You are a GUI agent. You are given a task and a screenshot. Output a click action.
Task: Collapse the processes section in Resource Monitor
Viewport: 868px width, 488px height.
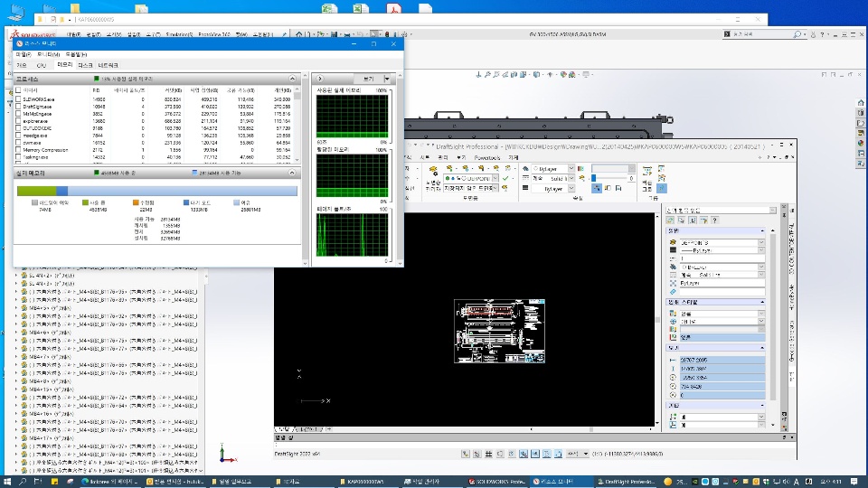pyautogui.click(x=293, y=79)
